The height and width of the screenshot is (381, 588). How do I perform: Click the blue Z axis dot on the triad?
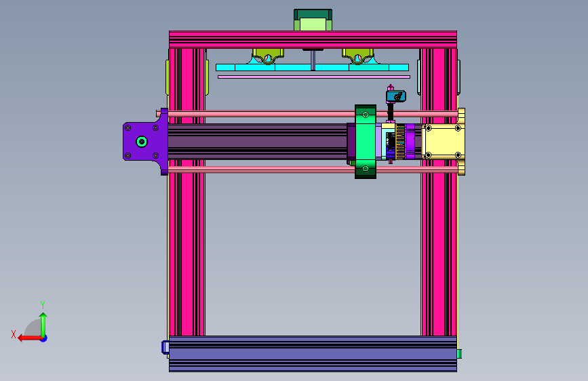click(x=44, y=338)
